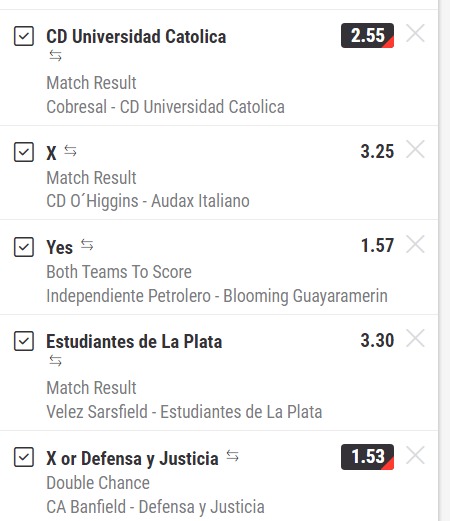
Task: Uncheck the X or Defensa y Justicia checkbox
Action: (24, 457)
